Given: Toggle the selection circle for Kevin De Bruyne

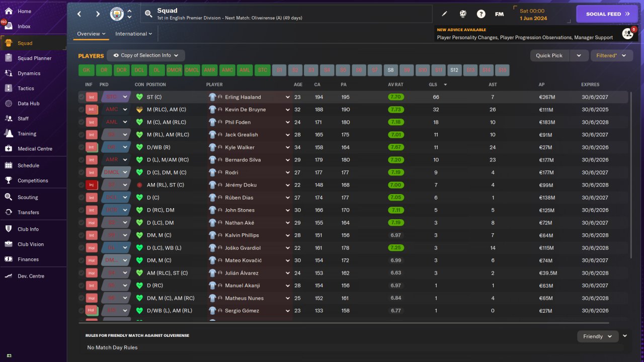Looking at the screenshot, I should 82,110.
